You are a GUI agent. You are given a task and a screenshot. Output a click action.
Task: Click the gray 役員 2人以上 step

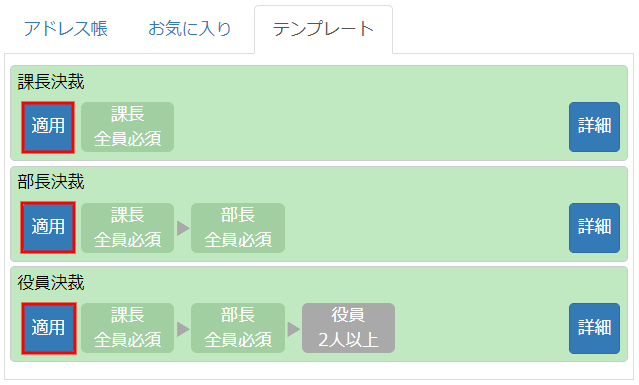tap(348, 328)
